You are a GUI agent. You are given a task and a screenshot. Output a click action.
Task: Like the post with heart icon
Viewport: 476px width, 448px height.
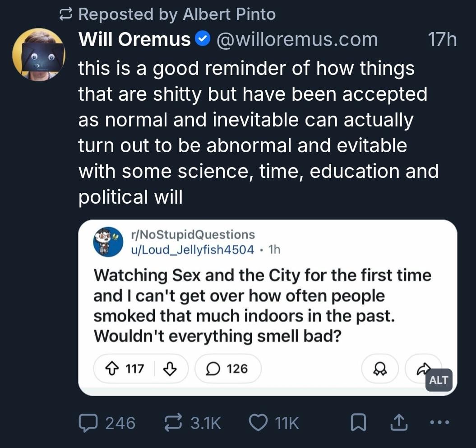point(258,423)
